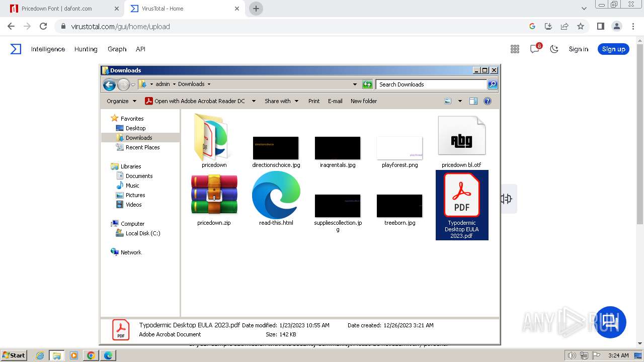Open the Graph menu item

point(117,49)
